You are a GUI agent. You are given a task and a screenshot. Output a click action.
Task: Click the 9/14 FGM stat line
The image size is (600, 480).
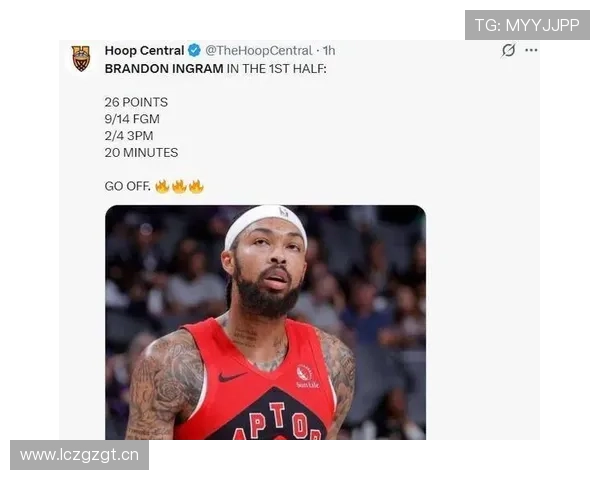(132, 119)
